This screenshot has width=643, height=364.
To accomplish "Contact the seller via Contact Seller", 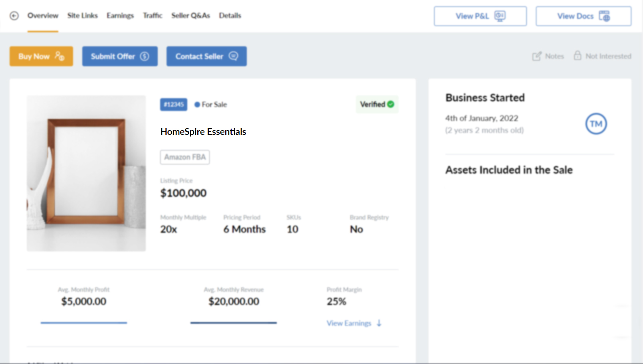I will pos(206,56).
